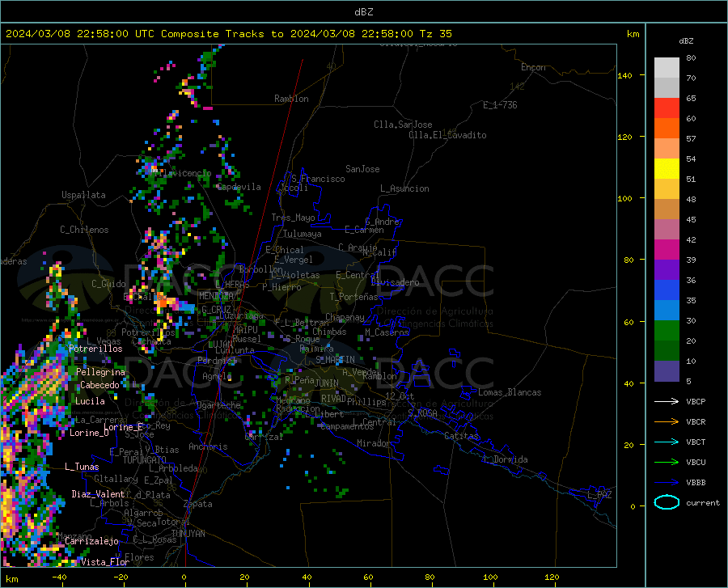
Task: Click the Pellegrina label
Action: [x=101, y=372]
